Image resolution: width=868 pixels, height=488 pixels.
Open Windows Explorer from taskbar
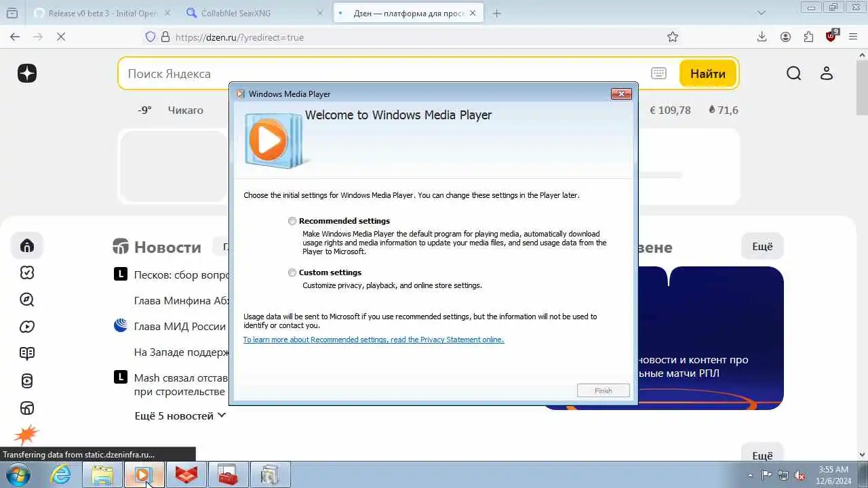point(102,474)
